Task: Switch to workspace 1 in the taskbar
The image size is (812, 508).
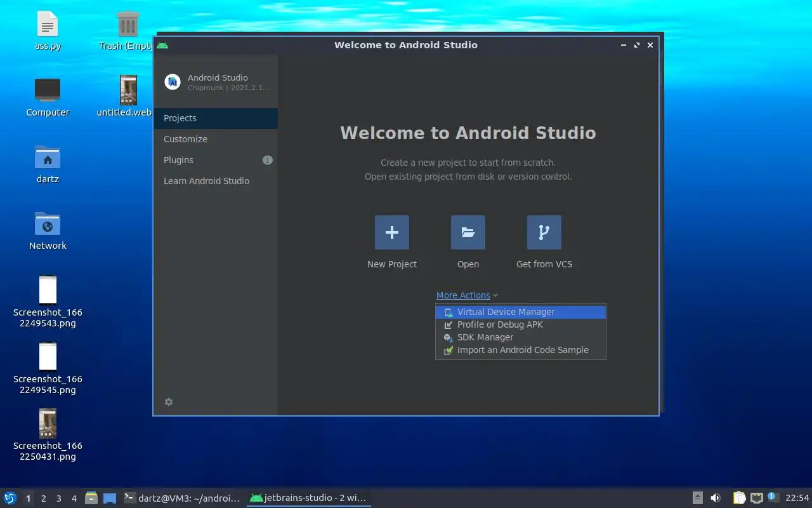Action: (28, 498)
